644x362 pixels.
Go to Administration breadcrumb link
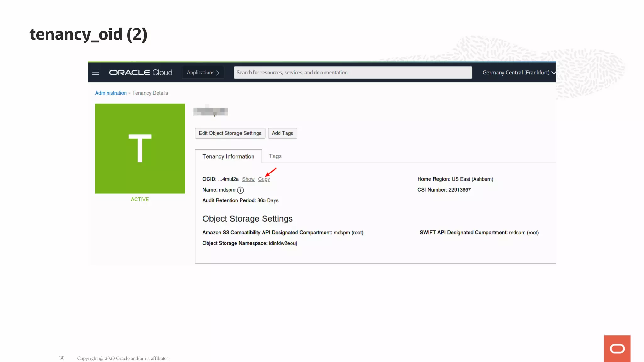pyautogui.click(x=111, y=93)
